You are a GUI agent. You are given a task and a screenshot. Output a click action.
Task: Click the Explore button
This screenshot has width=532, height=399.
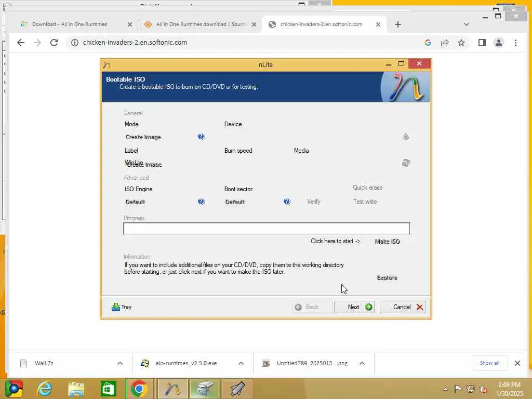(x=387, y=278)
